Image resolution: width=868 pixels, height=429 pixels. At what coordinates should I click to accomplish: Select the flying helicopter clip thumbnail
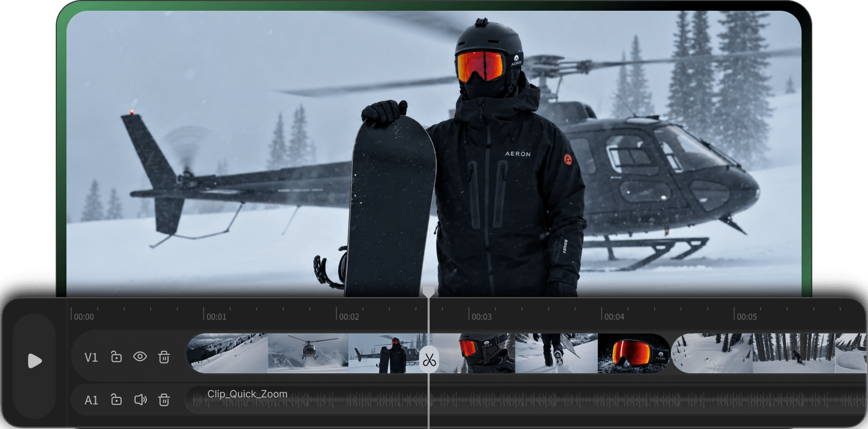(308, 353)
